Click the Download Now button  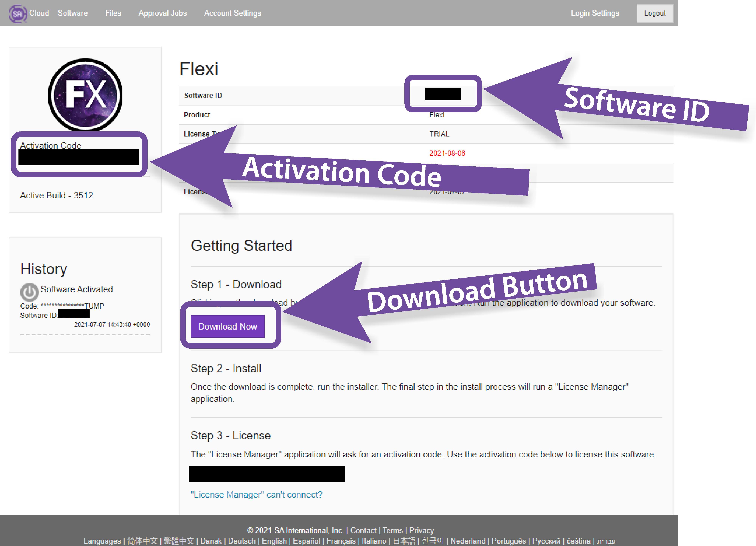pyautogui.click(x=228, y=327)
